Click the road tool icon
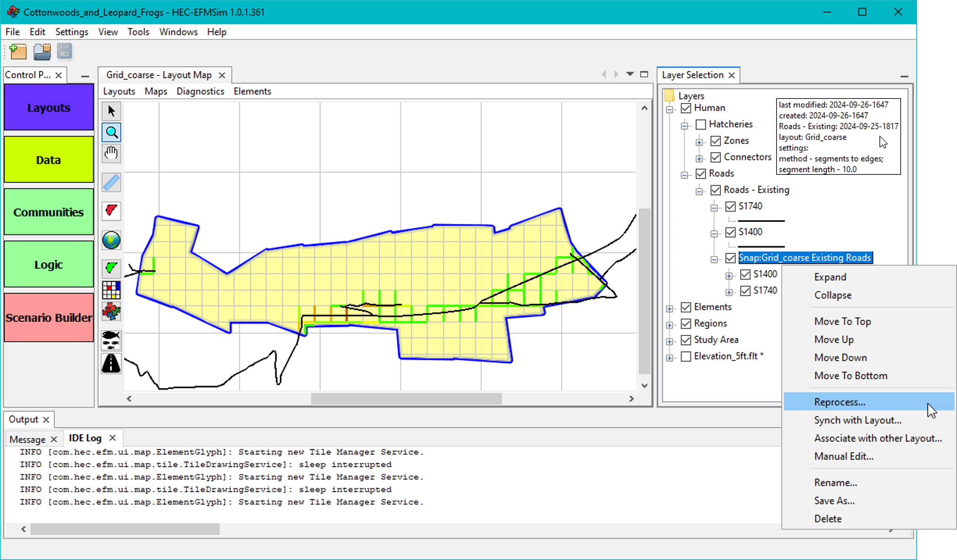The width and height of the screenshot is (957, 560). click(111, 363)
